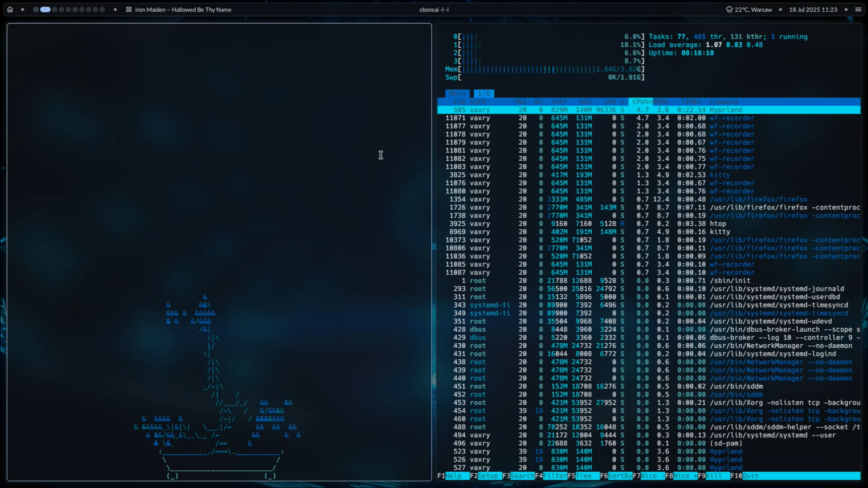
Task: Switch to the active pill-shaped workspace indicator
Action: coord(45,9)
